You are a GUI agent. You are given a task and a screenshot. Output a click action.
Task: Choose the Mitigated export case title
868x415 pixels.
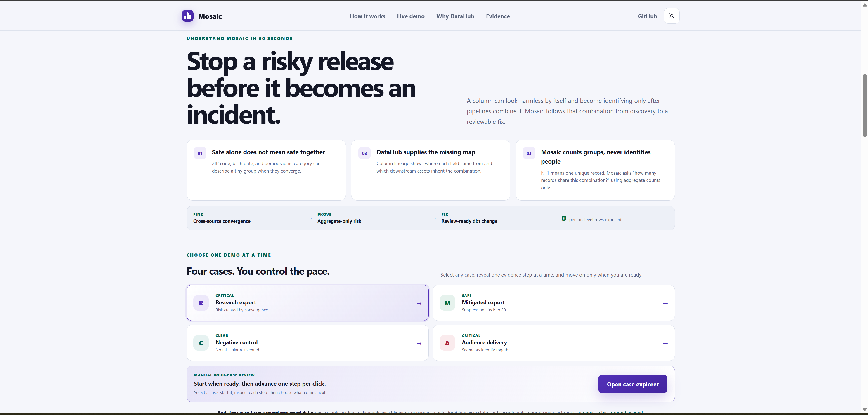click(x=483, y=302)
